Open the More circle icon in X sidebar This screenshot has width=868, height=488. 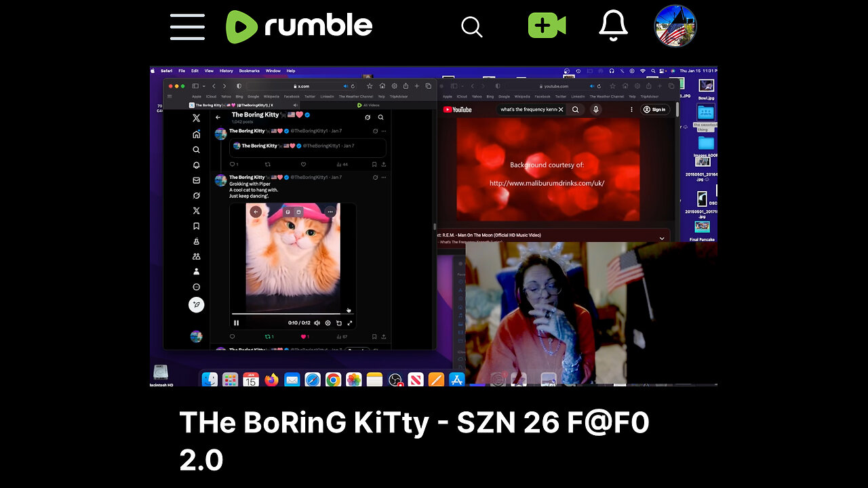tap(196, 287)
